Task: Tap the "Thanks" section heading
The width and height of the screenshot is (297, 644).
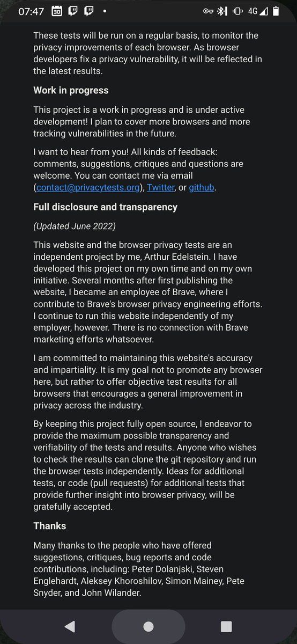Action: pyautogui.click(x=50, y=526)
